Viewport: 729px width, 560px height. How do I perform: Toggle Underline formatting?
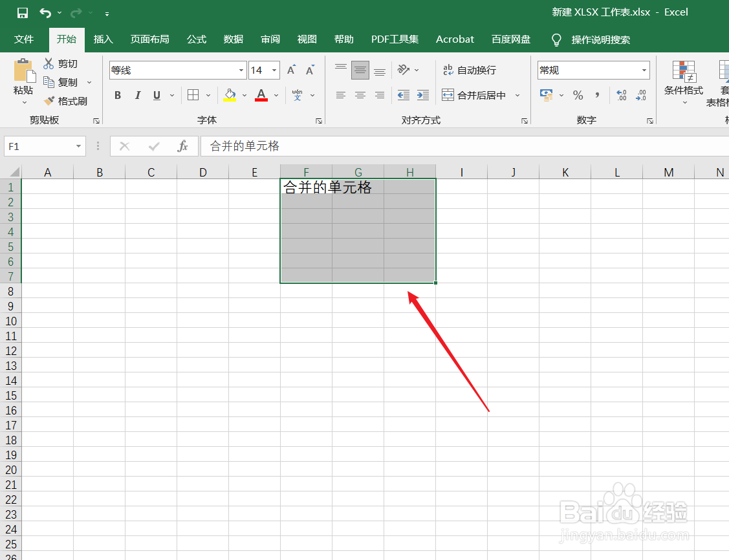157,95
